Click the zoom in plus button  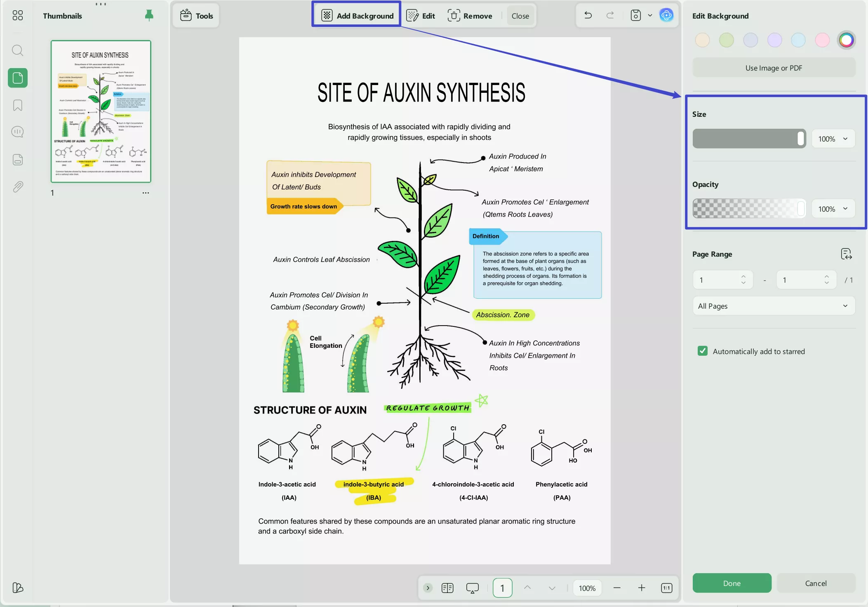coord(642,588)
